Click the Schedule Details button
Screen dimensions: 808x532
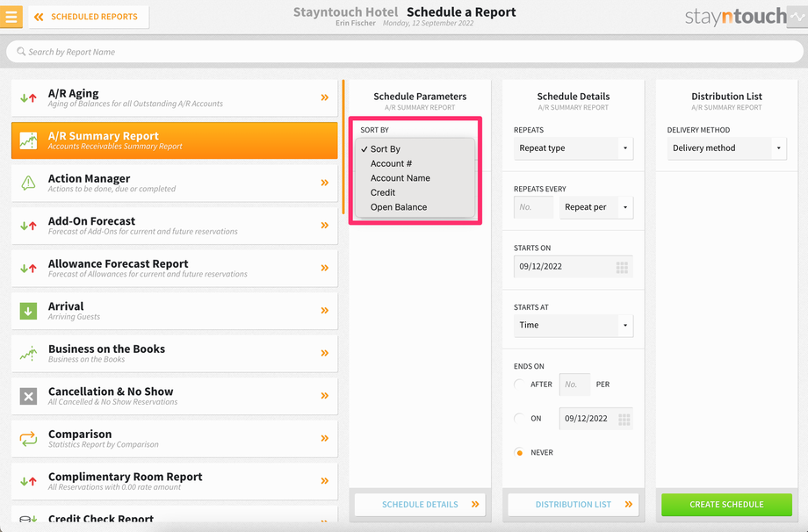click(420, 505)
